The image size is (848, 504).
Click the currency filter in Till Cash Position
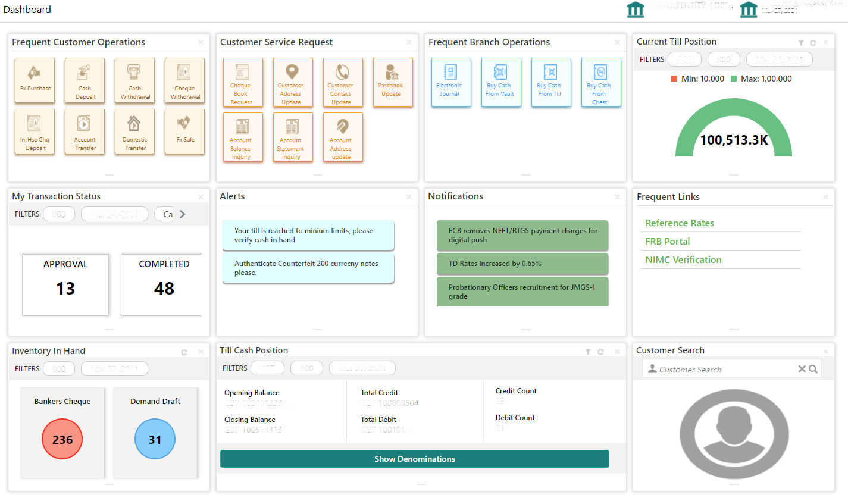click(x=267, y=368)
